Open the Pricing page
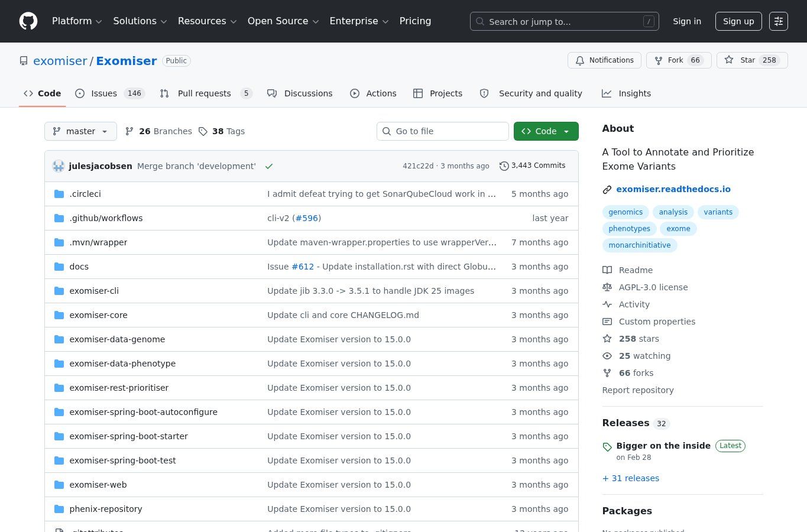Viewport: 807px width, 532px height. coord(415,21)
